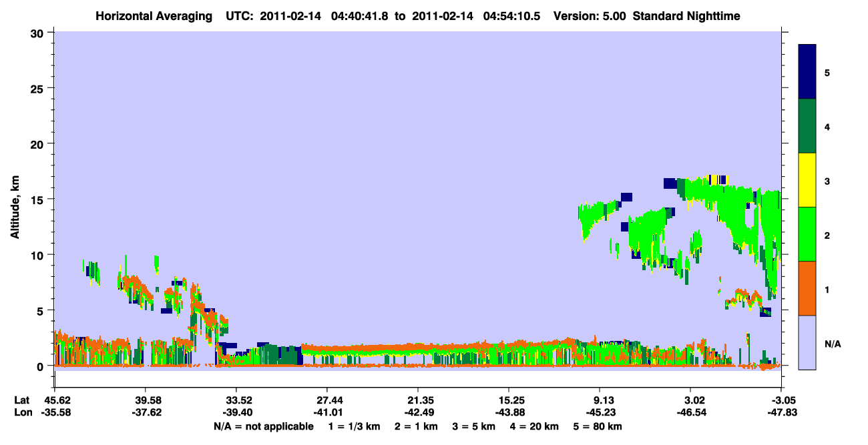Click the 'Altitude, km' axis label
The image size is (868, 445).
[x=15, y=208]
